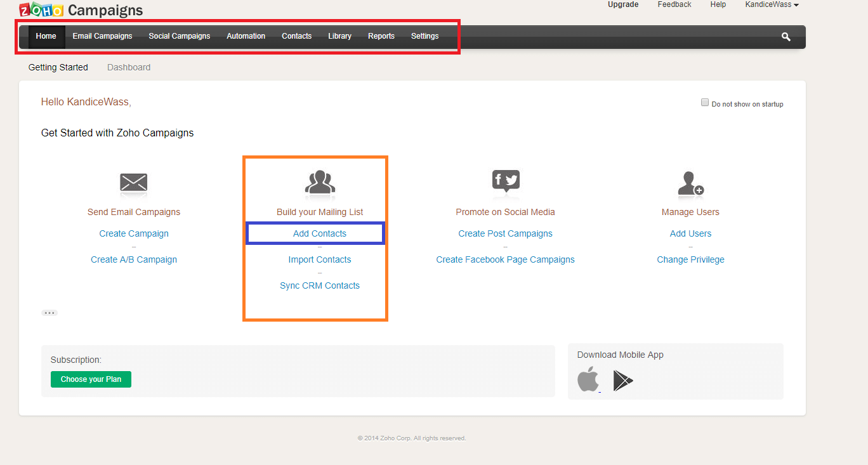
Task: Open the KandiceWass account dropdown
Action: [x=772, y=4]
